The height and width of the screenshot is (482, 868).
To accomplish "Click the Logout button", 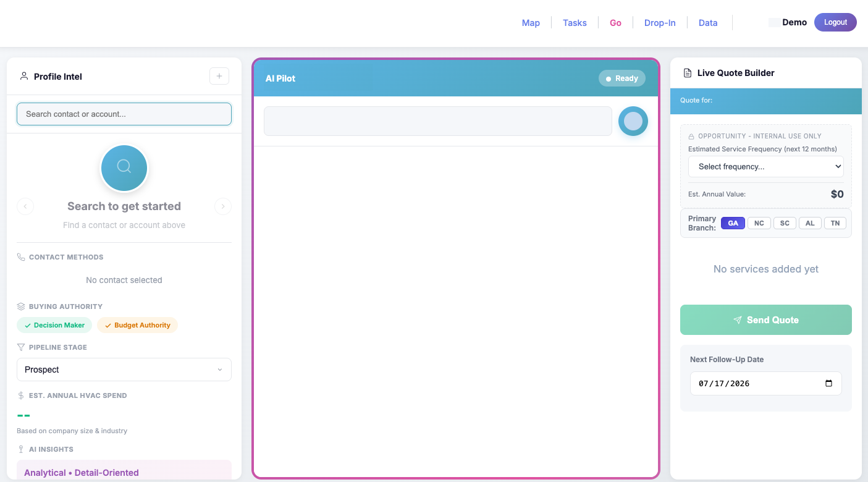I will (x=835, y=22).
